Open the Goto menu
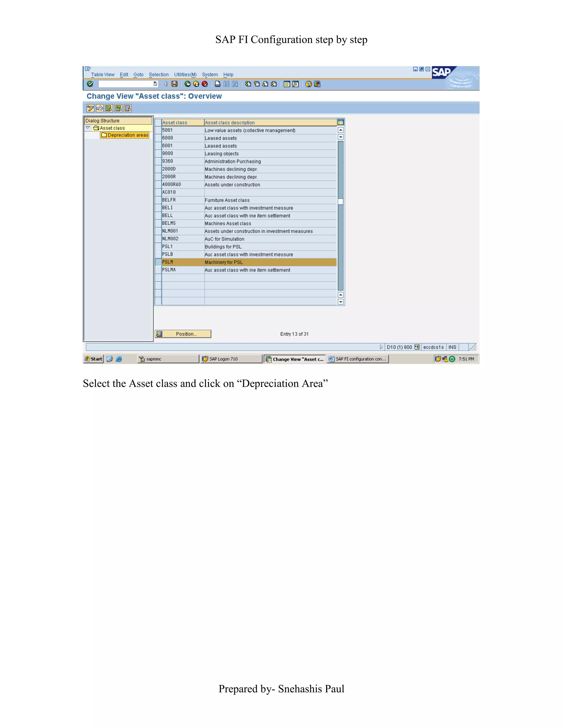This screenshot has width=563, height=728. [139, 75]
